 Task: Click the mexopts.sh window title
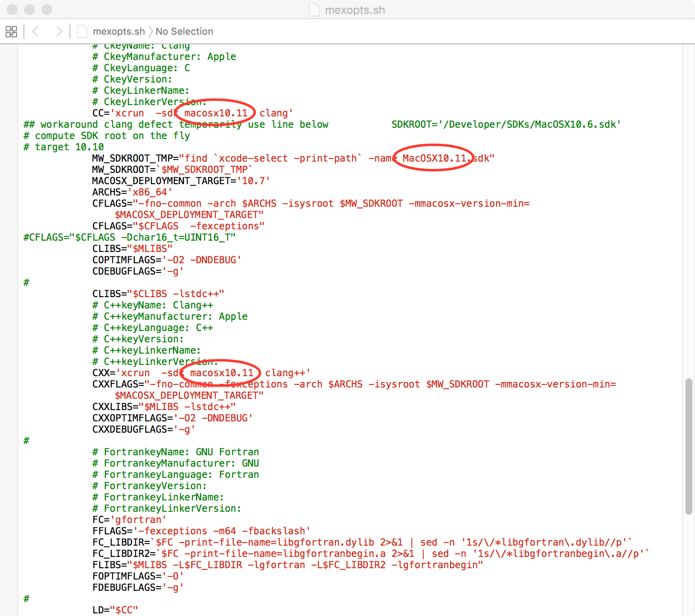pyautogui.click(x=355, y=10)
